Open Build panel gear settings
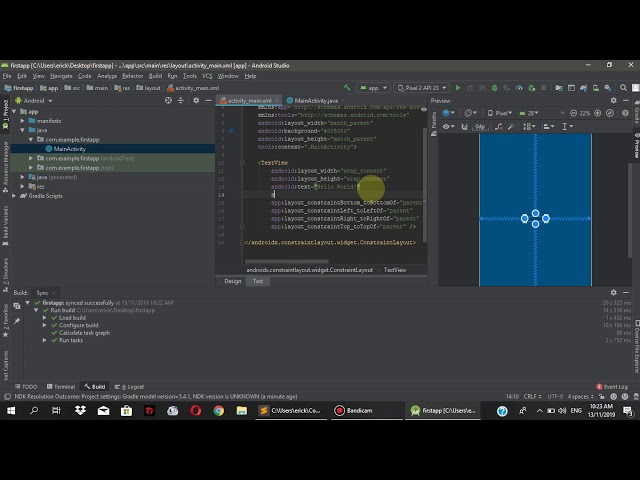The image size is (640, 480). click(613, 292)
